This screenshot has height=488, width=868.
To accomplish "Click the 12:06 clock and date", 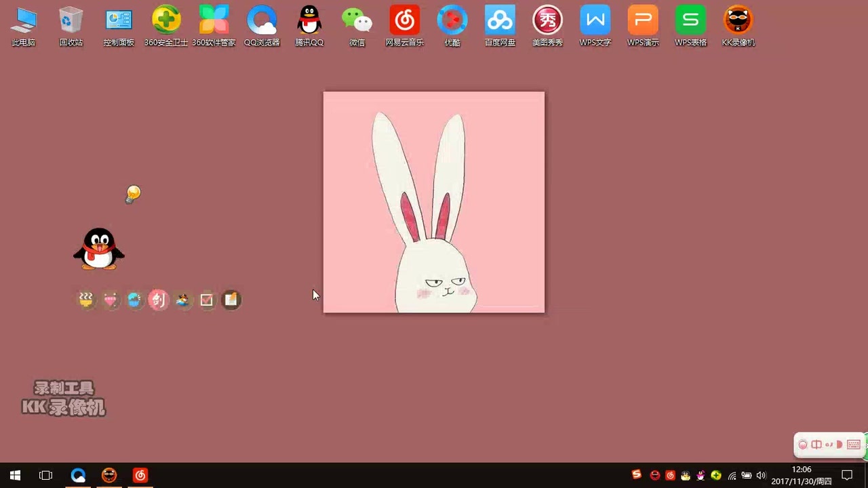I will (802, 475).
